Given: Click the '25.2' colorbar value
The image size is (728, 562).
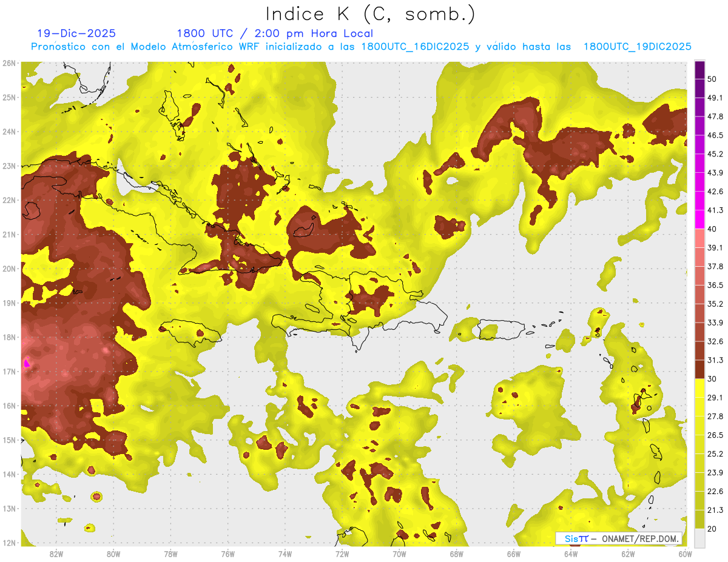Looking at the screenshot, I should [715, 453].
